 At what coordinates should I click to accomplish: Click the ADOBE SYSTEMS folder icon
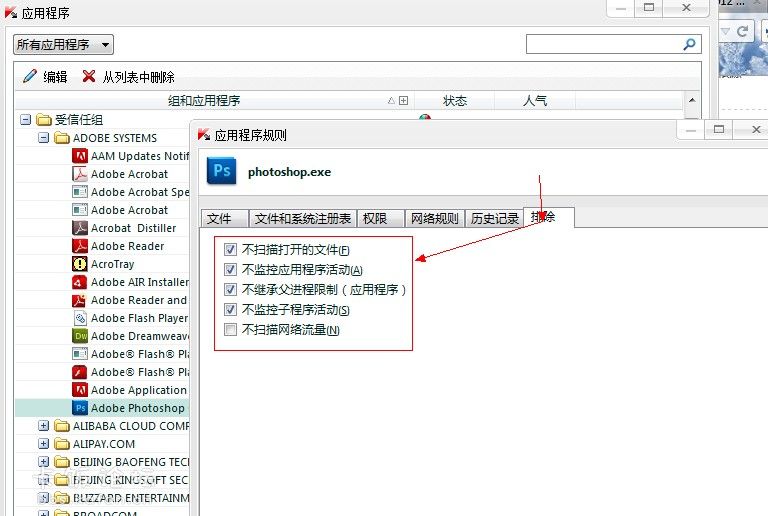click(62, 138)
